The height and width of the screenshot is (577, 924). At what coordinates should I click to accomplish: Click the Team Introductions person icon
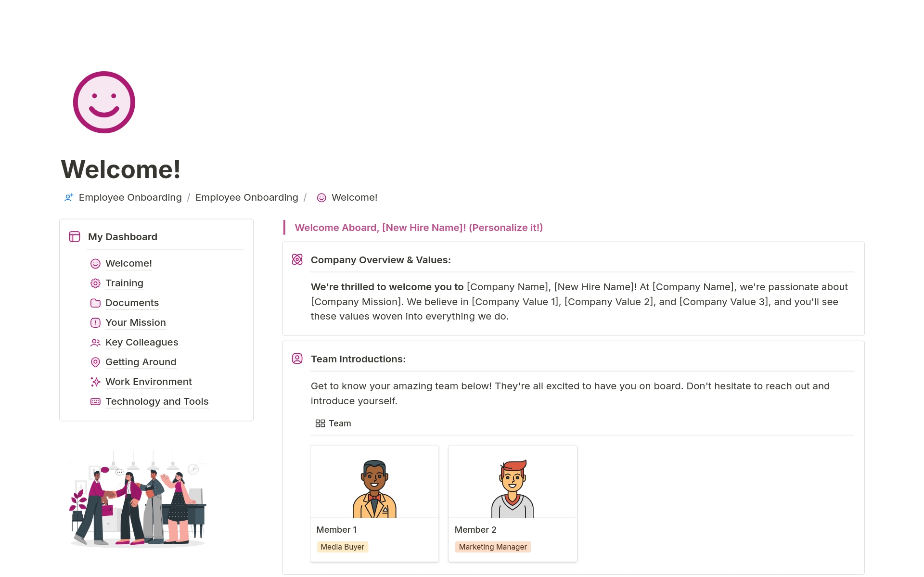pyautogui.click(x=297, y=359)
